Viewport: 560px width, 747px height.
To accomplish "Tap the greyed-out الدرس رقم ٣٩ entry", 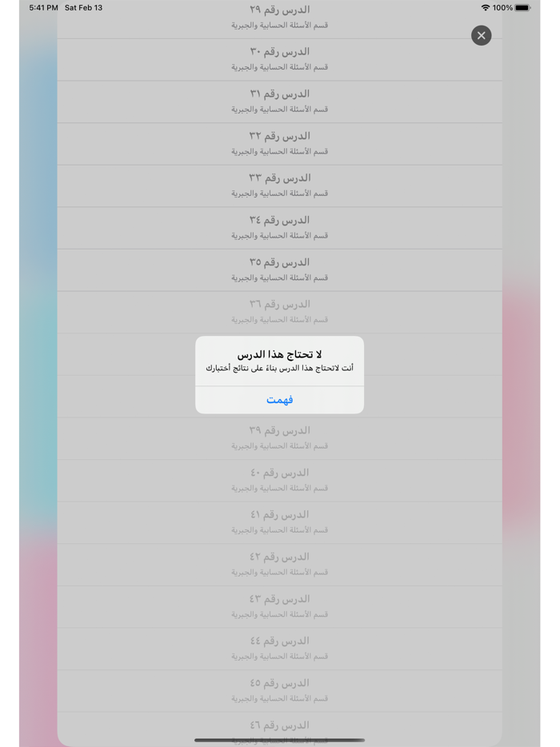I will [278, 437].
